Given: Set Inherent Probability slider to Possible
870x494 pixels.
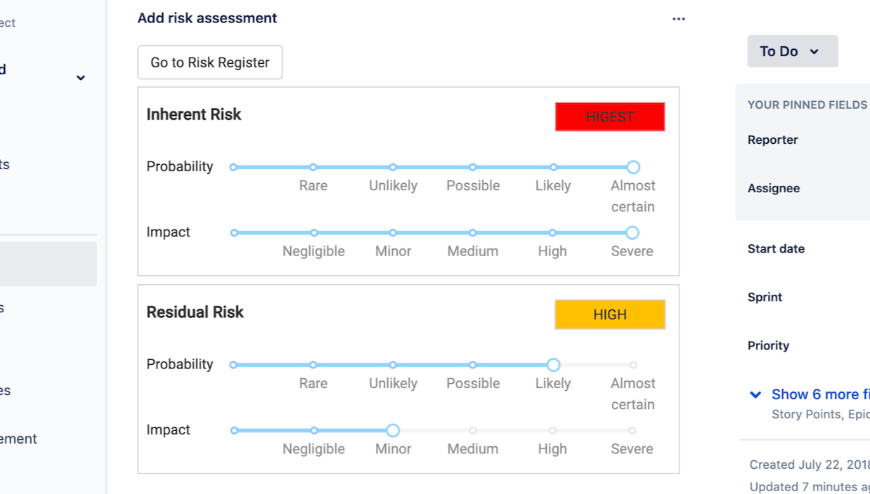Looking at the screenshot, I should point(473,167).
